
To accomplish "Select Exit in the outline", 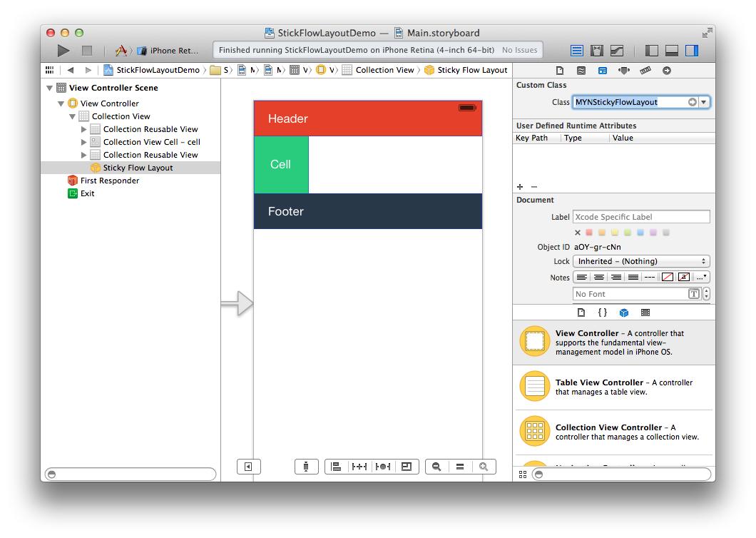I will (x=81, y=193).
